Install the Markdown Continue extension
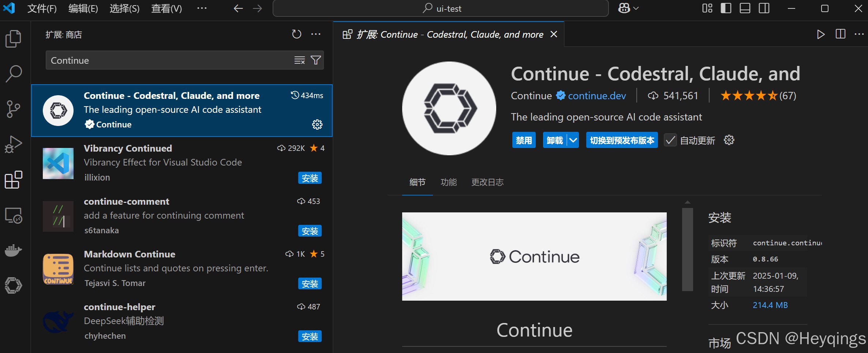Viewport: 868px width, 353px height. coord(310,284)
